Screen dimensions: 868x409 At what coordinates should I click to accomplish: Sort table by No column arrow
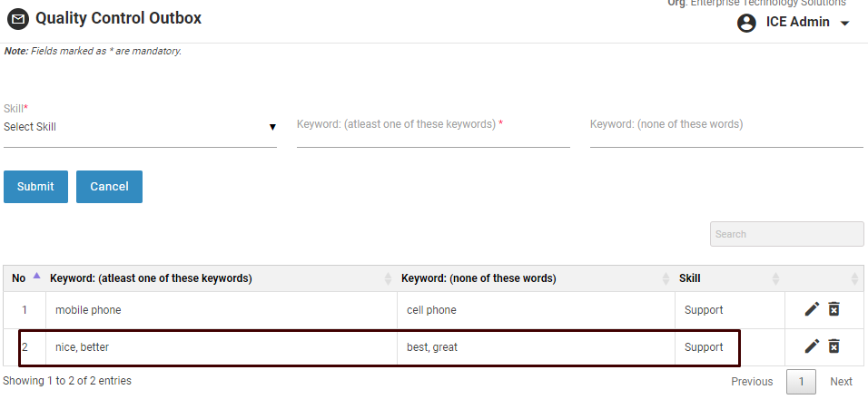click(x=36, y=276)
